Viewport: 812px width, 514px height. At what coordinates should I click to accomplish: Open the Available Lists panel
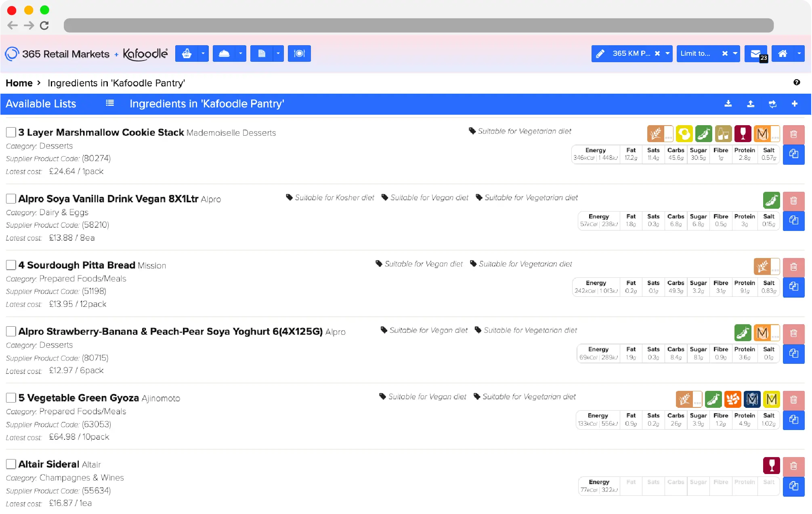pos(41,104)
